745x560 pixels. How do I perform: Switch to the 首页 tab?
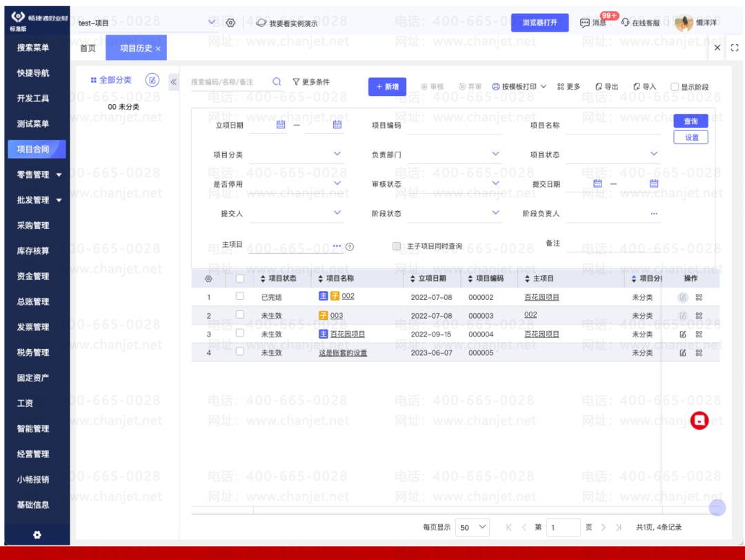[x=88, y=48]
